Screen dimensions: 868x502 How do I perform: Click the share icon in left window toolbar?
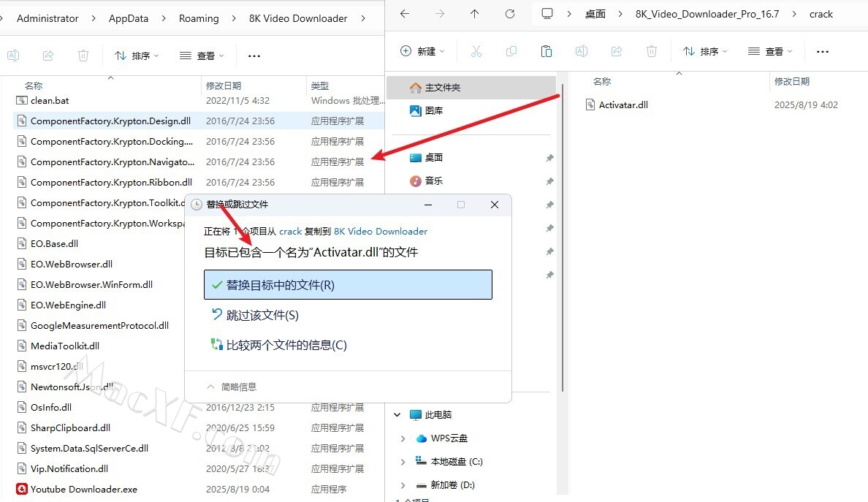(x=48, y=56)
